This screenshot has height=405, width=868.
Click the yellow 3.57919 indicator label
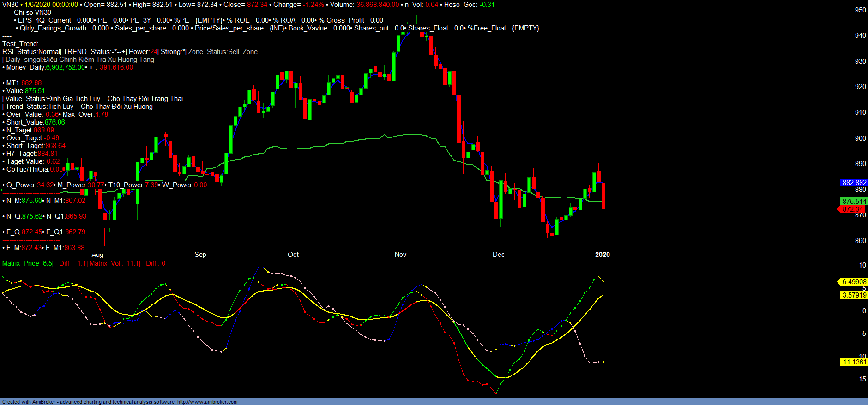(x=854, y=295)
